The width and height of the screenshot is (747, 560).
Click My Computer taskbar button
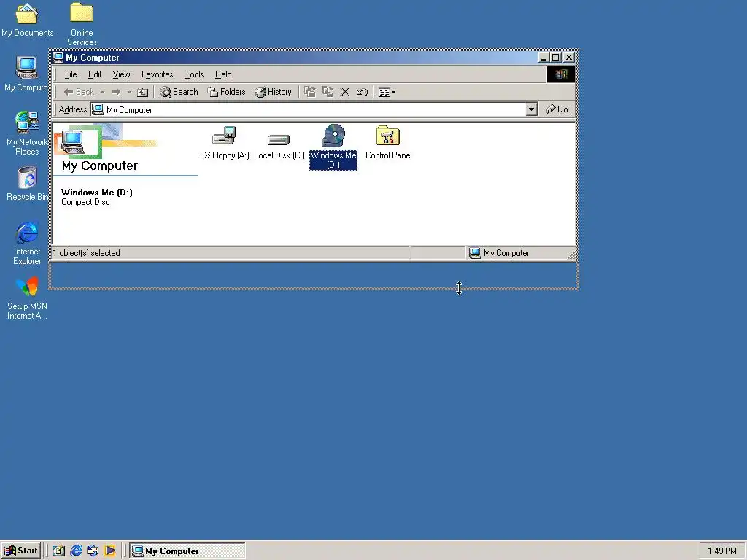click(187, 551)
